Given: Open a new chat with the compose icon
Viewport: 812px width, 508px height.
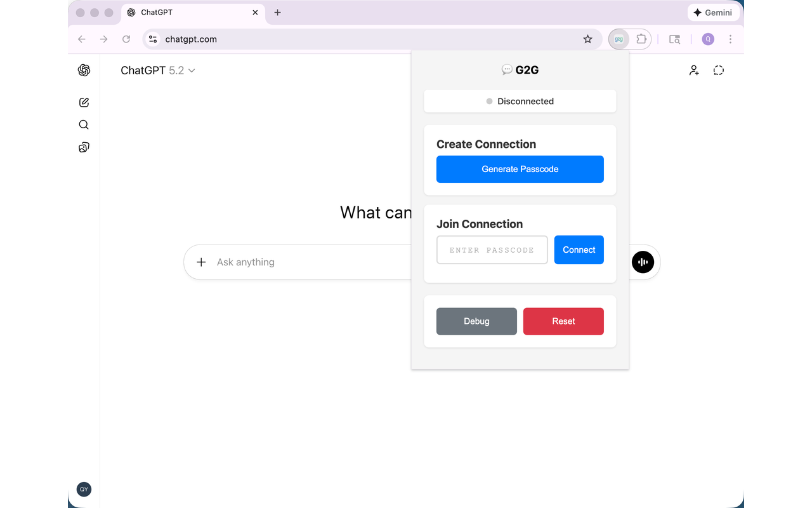Looking at the screenshot, I should [84, 102].
